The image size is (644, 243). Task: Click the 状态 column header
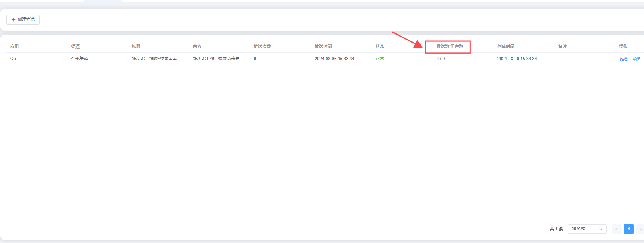379,46
